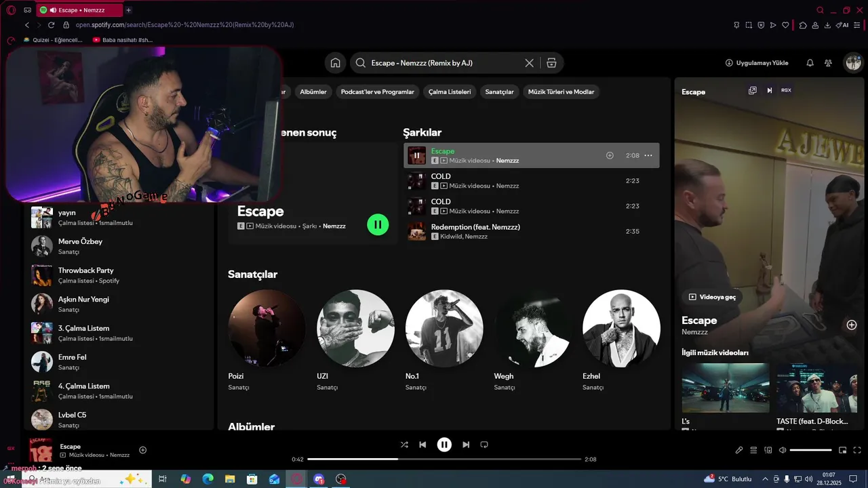This screenshot has height=488, width=868.
Task: Enter fullscreen player view
Action: 857,450
